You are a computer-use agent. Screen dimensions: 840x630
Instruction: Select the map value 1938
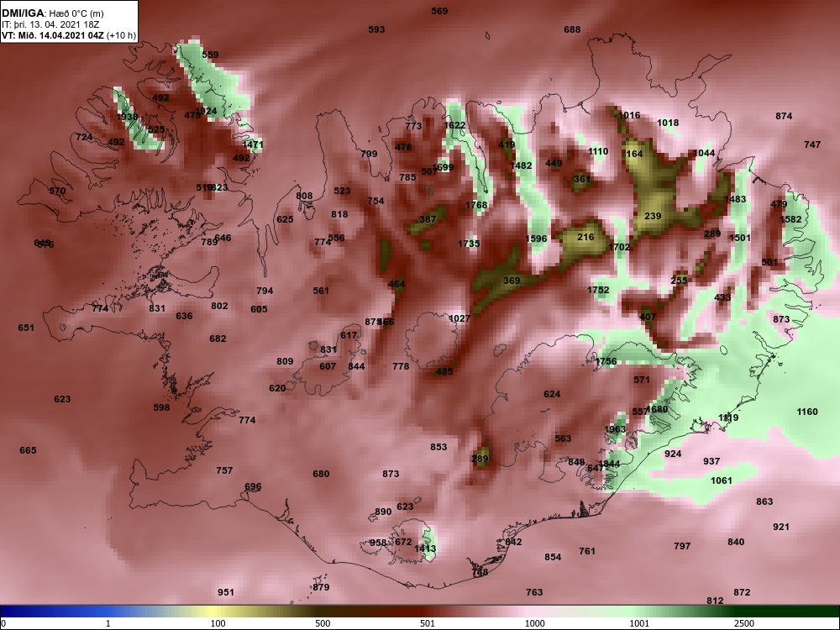point(127,117)
